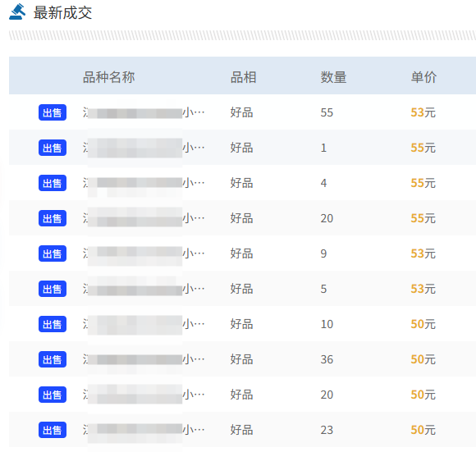
Task: Open item name in the quantity 10 row
Action: tap(144, 324)
